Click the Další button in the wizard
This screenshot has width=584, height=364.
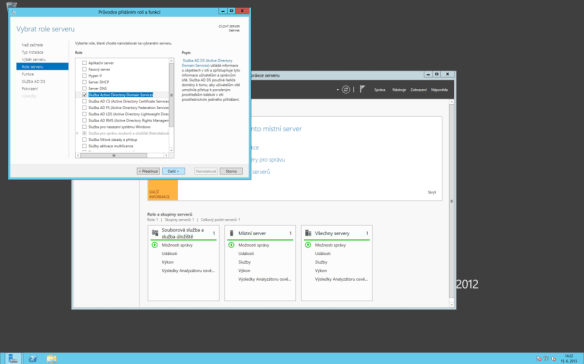(174, 171)
